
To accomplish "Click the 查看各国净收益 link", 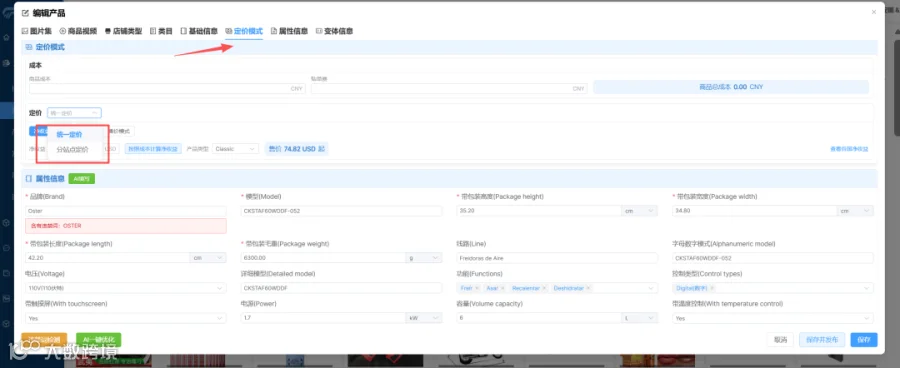I will pyautogui.click(x=849, y=149).
